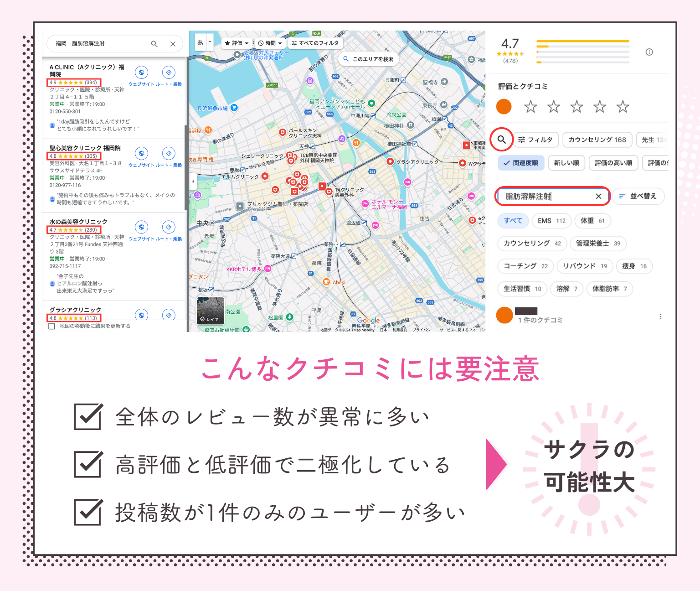Filter reviews by 生活習慣 10
Viewport: 700px width, 591px height.
522,289
